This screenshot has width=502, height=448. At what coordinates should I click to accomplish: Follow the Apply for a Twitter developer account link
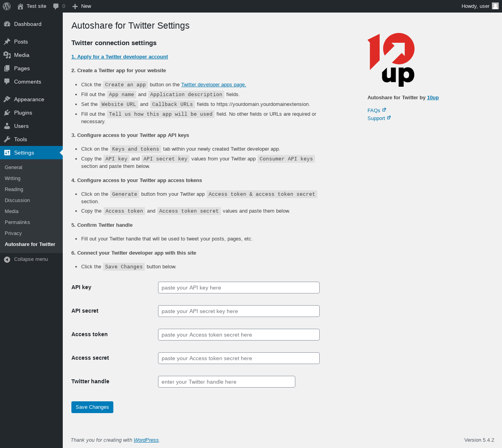[x=120, y=57]
